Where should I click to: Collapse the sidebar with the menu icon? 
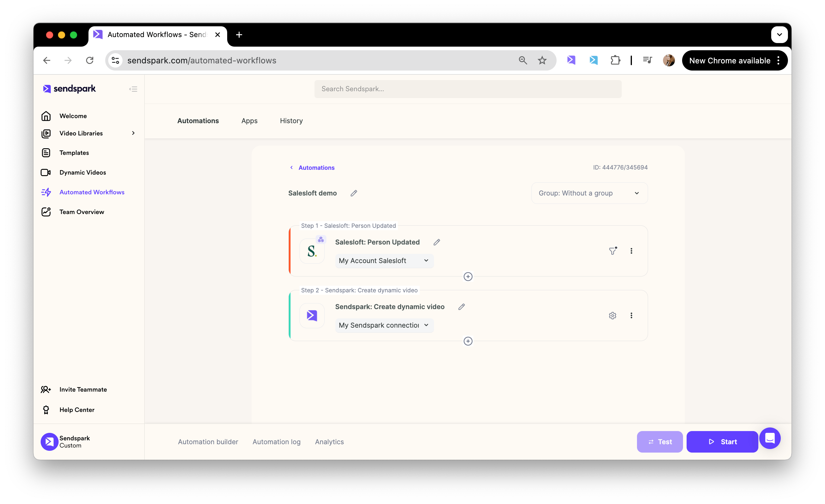tap(133, 89)
